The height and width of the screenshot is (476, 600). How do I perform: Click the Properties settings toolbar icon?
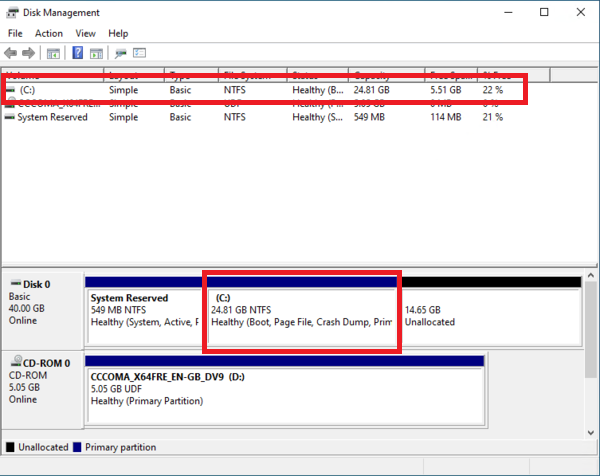coord(140,53)
